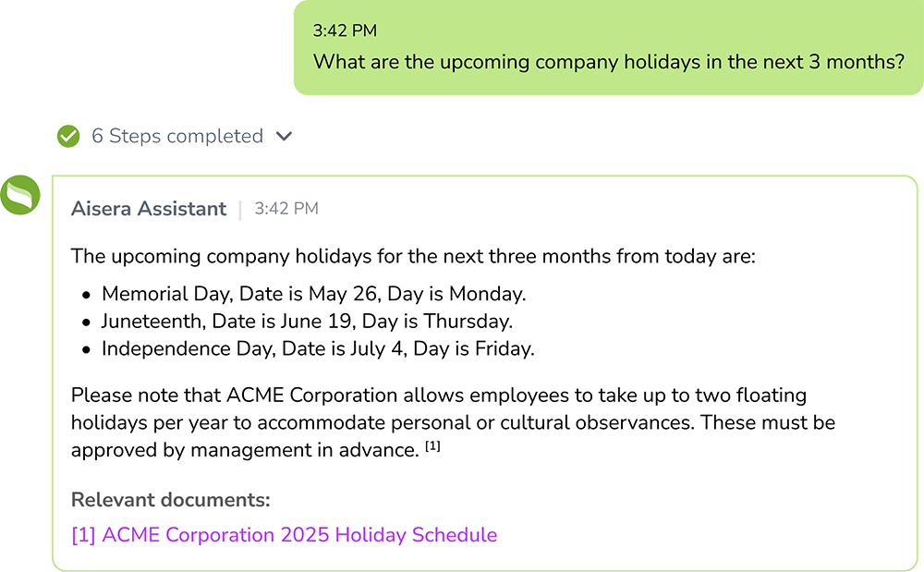Click the word "Thursday" in Juneteenth line
This screenshot has height=572, width=924.
[466, 321]
